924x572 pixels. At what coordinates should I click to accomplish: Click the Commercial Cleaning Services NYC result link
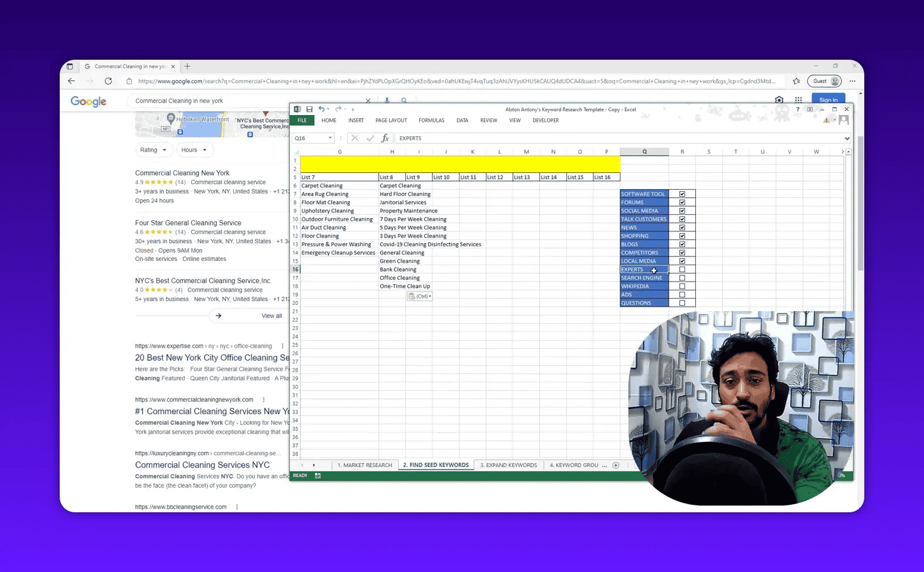tap(202, 465)
